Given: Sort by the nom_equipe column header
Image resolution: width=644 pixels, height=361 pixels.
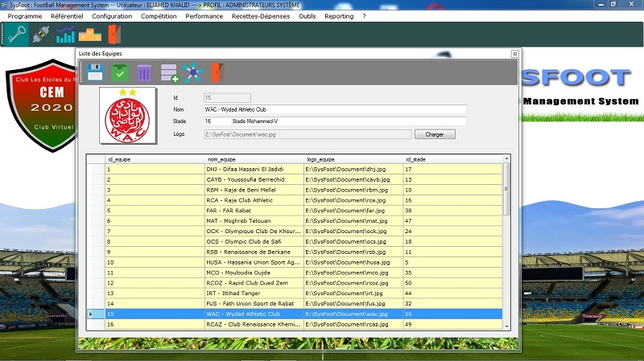Looking at the screenshot, I should [x=254, y=160].
